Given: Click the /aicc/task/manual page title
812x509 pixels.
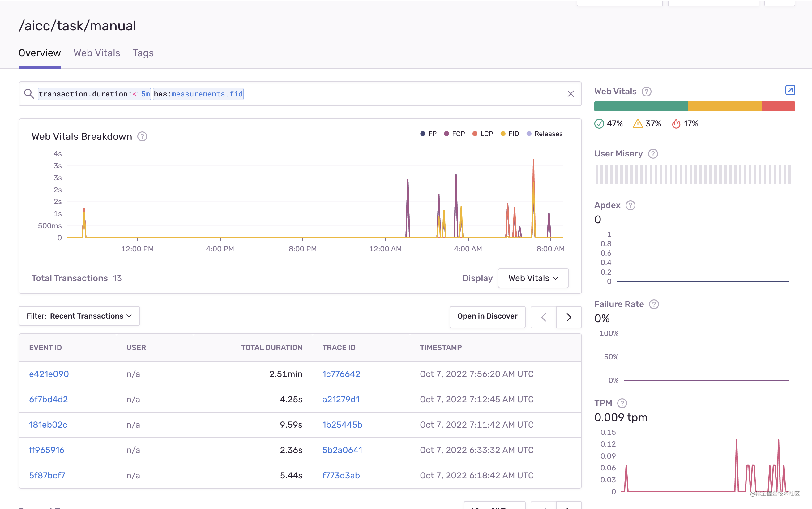Looking at the screenshot, I should pyautogui.click(x=77, y=26).
